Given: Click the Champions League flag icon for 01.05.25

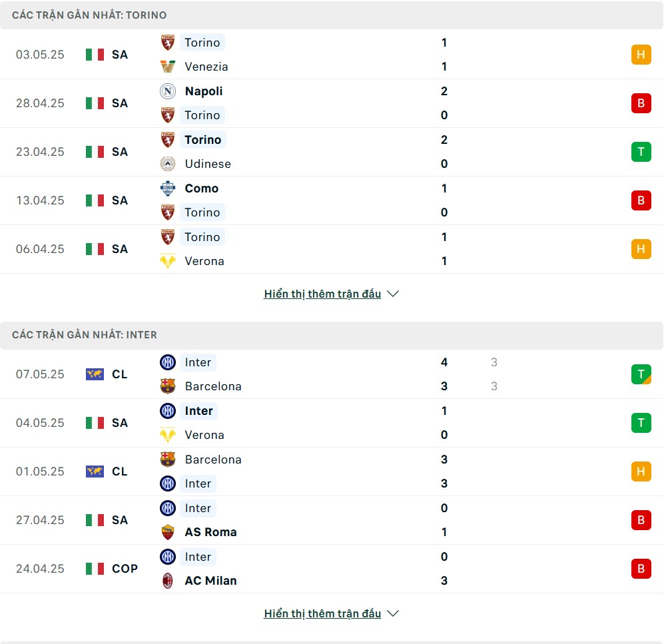Looking at the screenshot, I should coord(95,472).
